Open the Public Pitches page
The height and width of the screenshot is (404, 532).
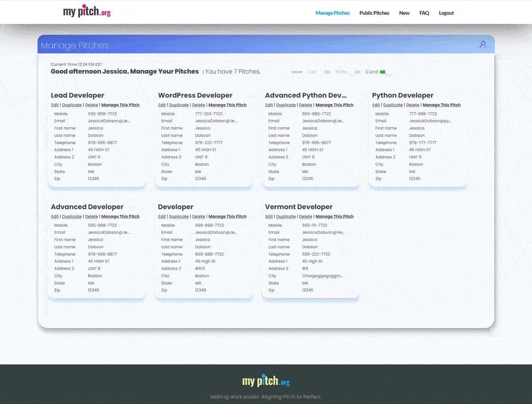374,13
